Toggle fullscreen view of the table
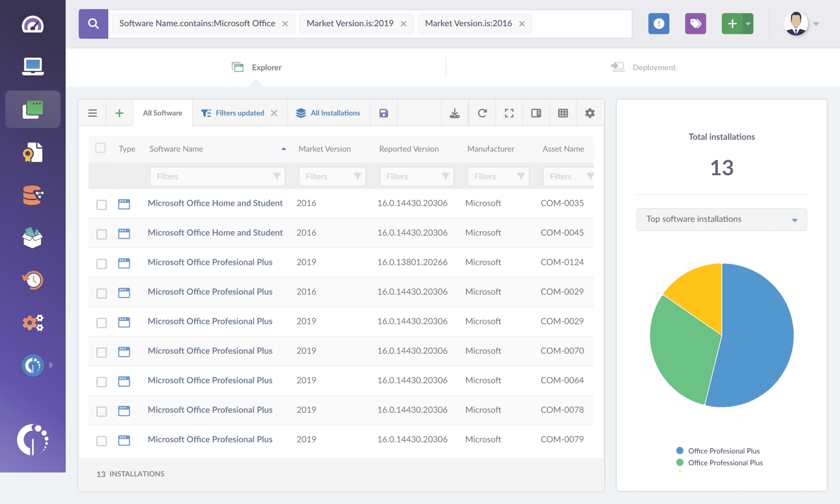 (x=509, y=113)
